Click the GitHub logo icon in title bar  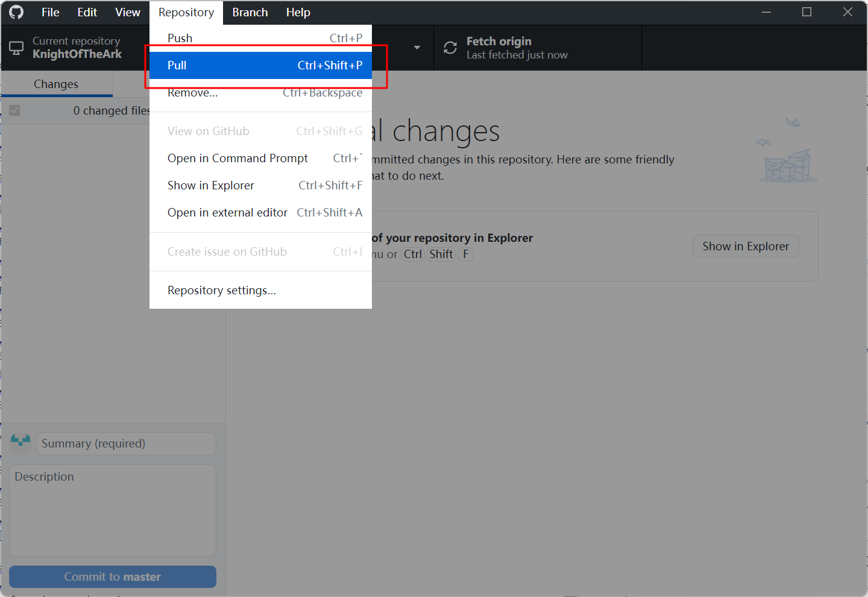tap(16, 12)
